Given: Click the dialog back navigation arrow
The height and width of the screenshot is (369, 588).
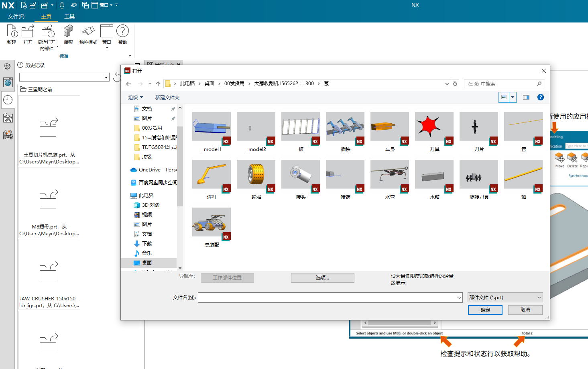Looking at the screenshot, I should tap(128, 84).
